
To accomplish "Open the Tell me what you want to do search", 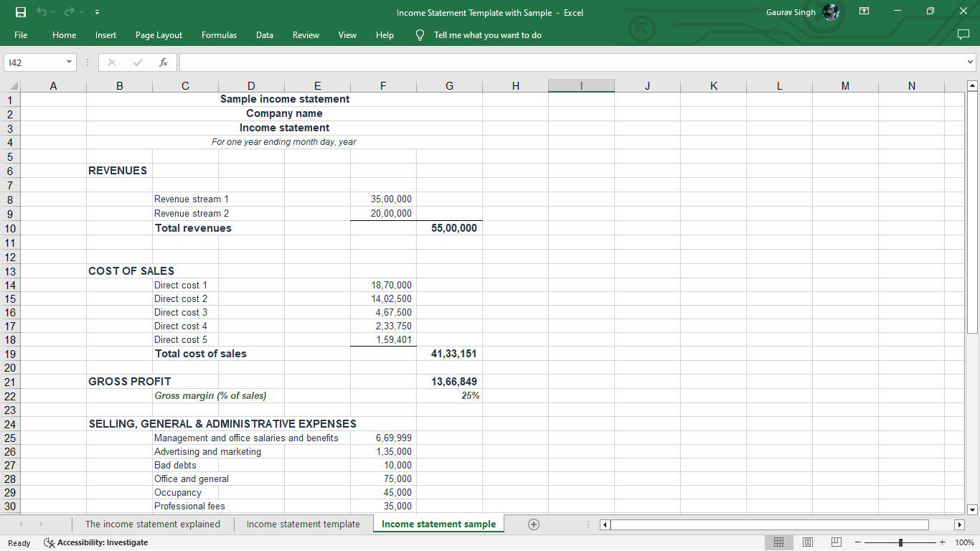I will (x=486, y=34).
